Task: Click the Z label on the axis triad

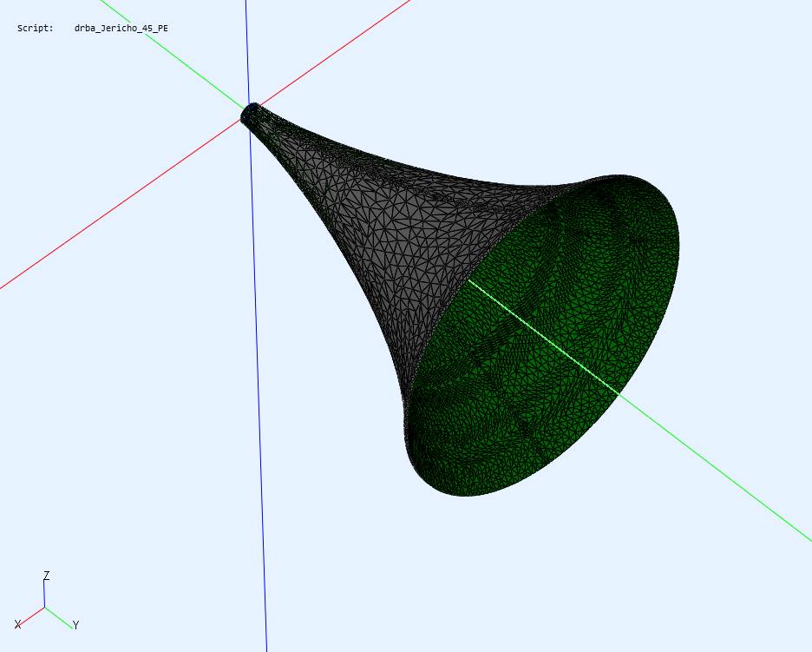Action: click(x=47, y=576)
